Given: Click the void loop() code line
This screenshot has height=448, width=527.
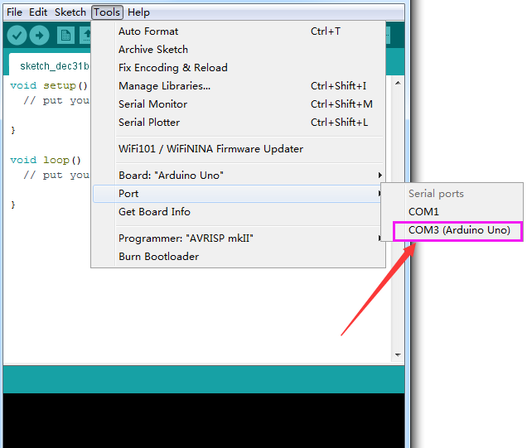Looking at the screenshot, I should pos(45,160).
